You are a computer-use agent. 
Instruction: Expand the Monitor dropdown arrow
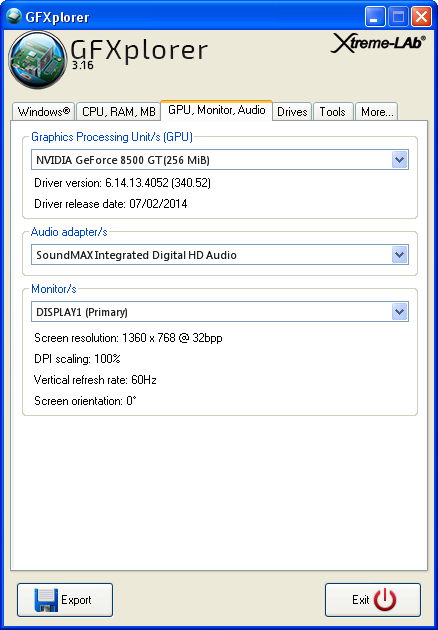[x=399, y=312]
